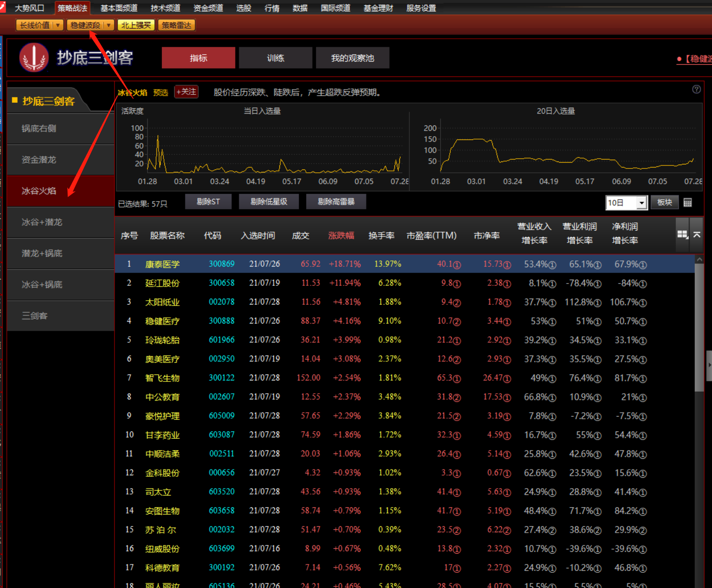Viewport: 712px width, 588px height.
Task: Expand the 10日 period dropdown
Action: [x=642, y=203]
